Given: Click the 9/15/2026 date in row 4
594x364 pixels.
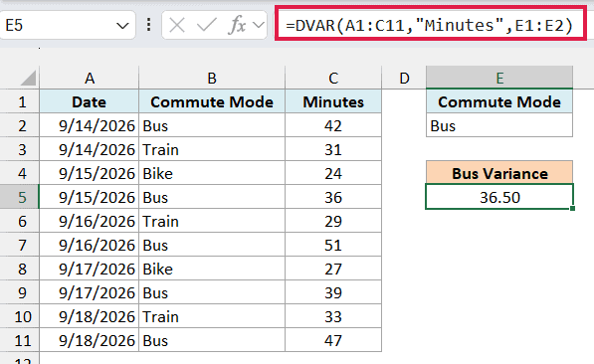Looking at the screenshot, I should [90, 173].
